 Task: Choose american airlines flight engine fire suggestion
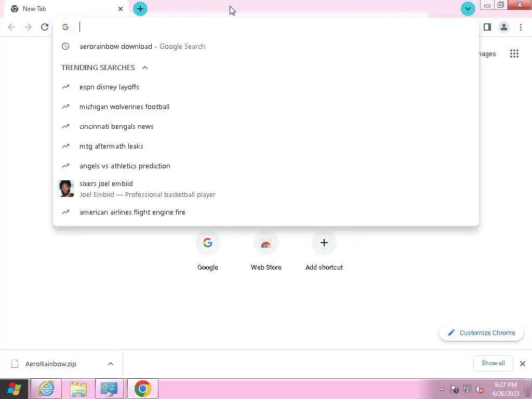click(x=266, y=212)
